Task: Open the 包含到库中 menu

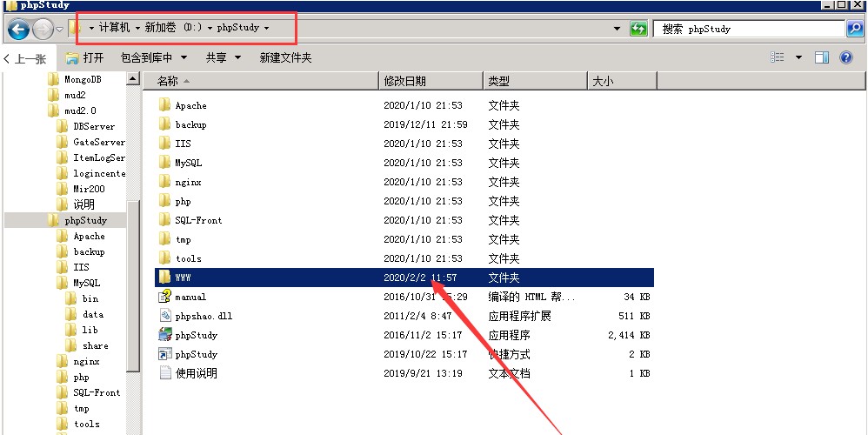Action: pyautogui.click(x=154, y=57)
